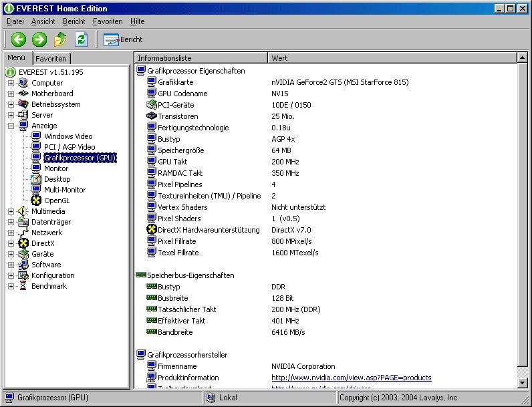
Task: Click the Geräte devices icon
Action: pyautogui.click(x=23, y=254)
